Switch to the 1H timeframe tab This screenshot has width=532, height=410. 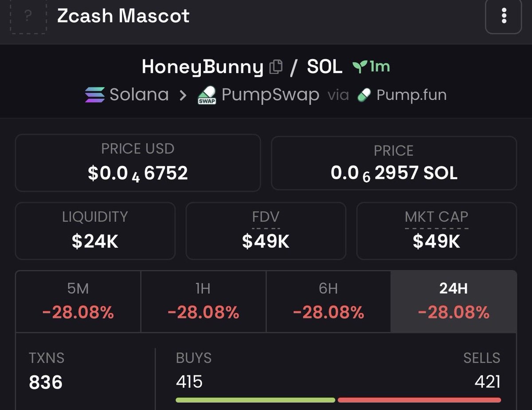tap(203, 302)
